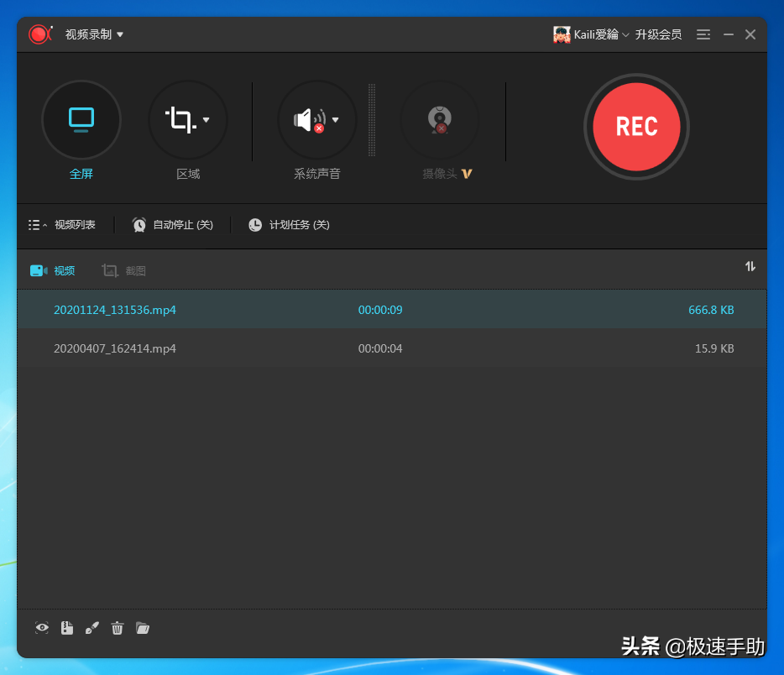
Task: Select the 视频 videos tab
Action: click(x=52, y=270)
